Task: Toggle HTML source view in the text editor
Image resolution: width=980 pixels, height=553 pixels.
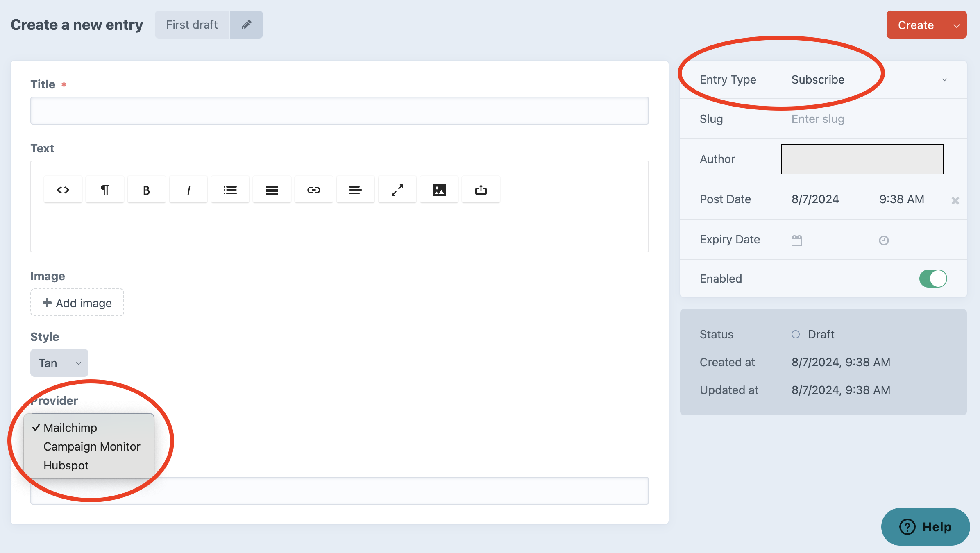Action: coord(63,190)
